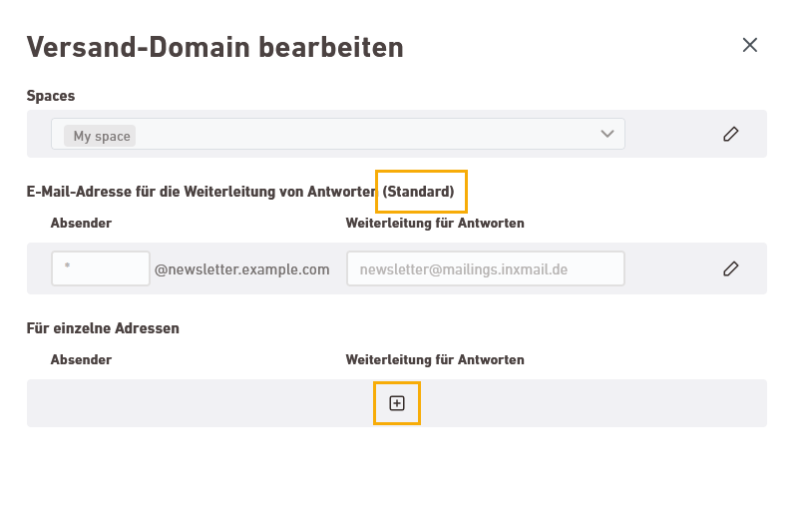Click the highlighted (Standard) label
The width and height of the screenshot is (812, 523).
tap(418, 192)
